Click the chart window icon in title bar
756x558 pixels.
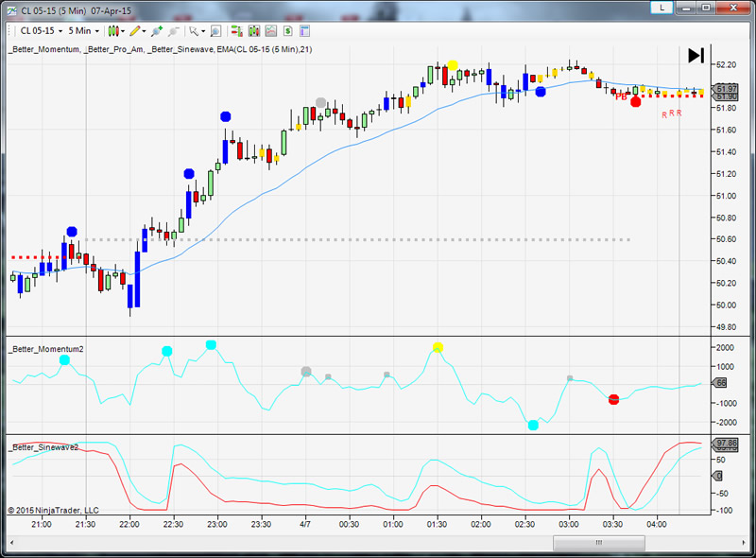(11, 10)
